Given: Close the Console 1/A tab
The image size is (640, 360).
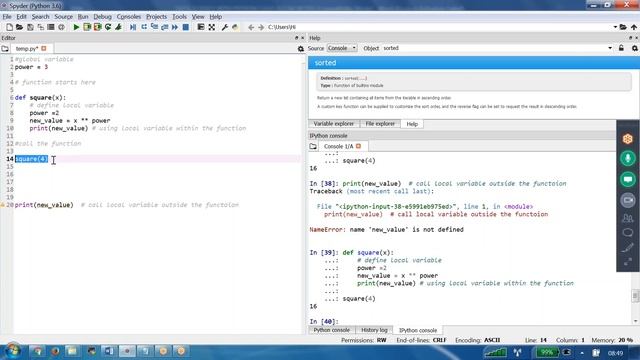Looking at the screenshot, I should tap(358, 146).
